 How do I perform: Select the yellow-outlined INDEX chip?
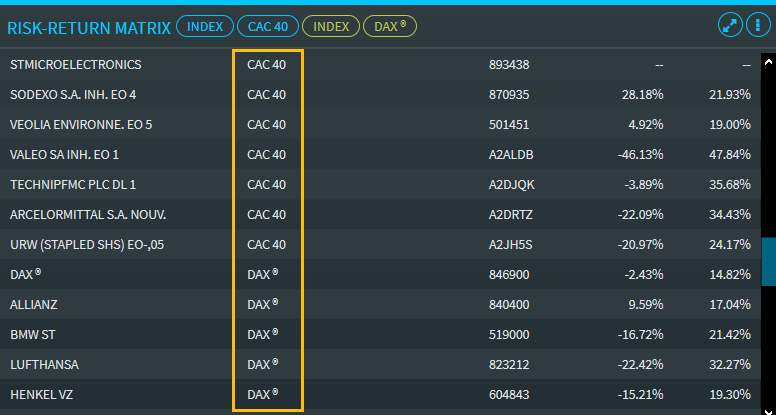[329, 26]
